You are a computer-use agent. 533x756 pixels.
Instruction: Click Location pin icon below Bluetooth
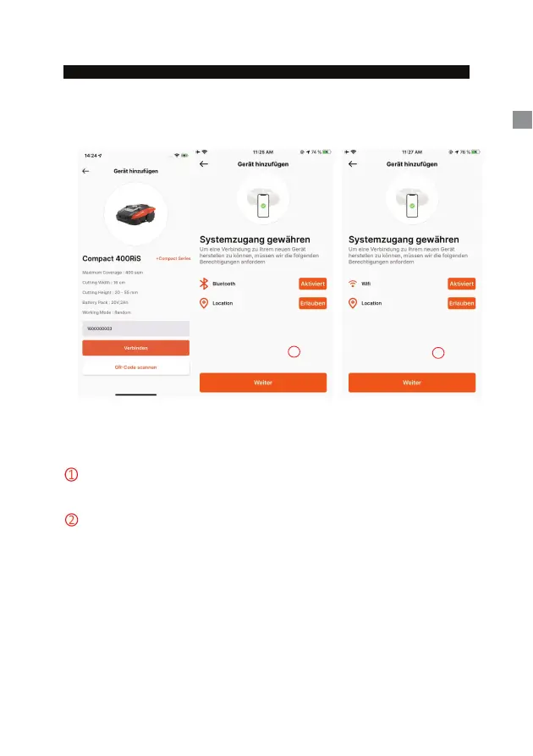[x=204, y=303]
